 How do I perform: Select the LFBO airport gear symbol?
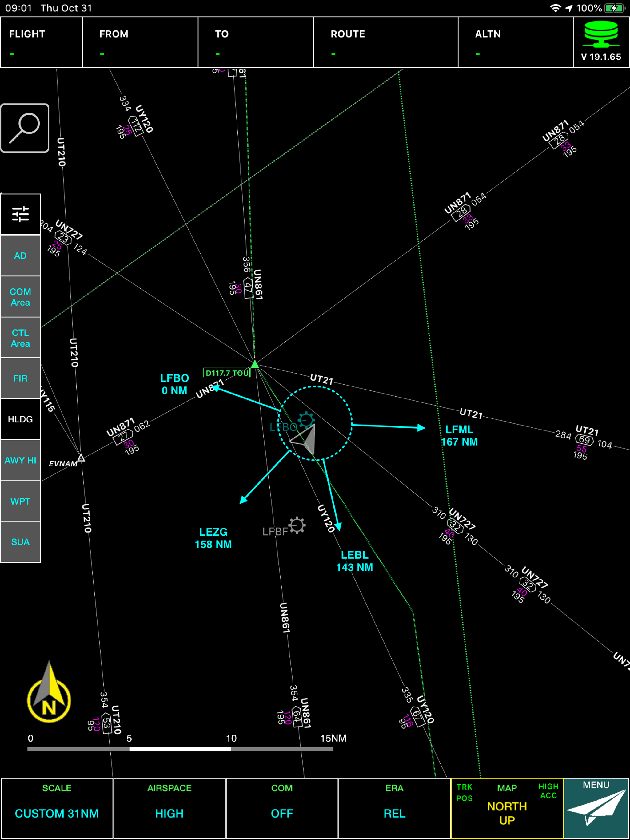click(x=306, y=420)
